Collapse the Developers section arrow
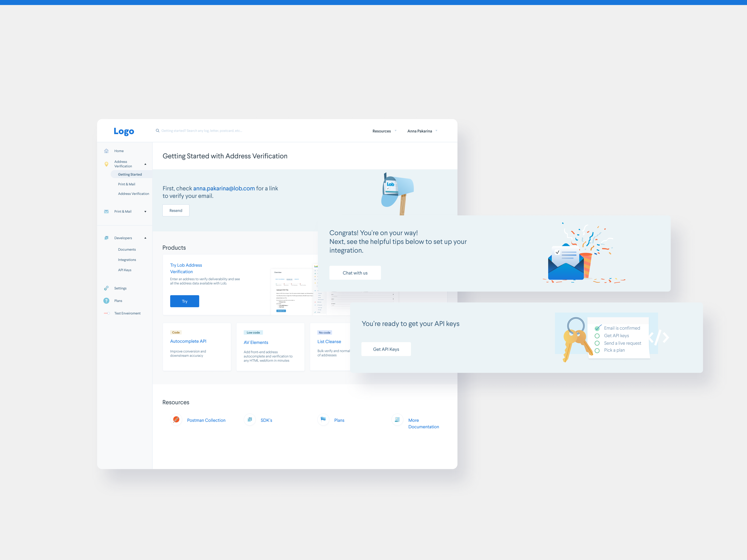 point(146,238)
